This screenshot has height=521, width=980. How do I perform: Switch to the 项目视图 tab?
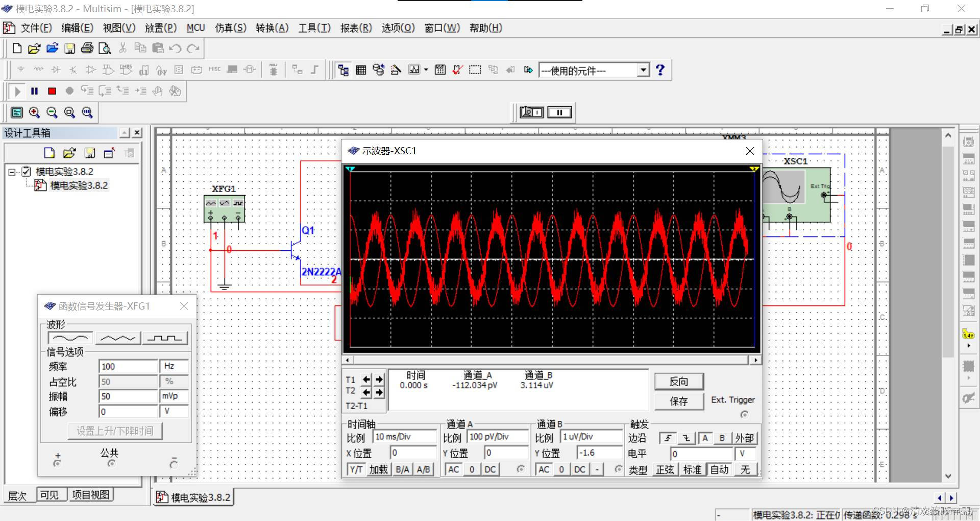tap(90, 495)
